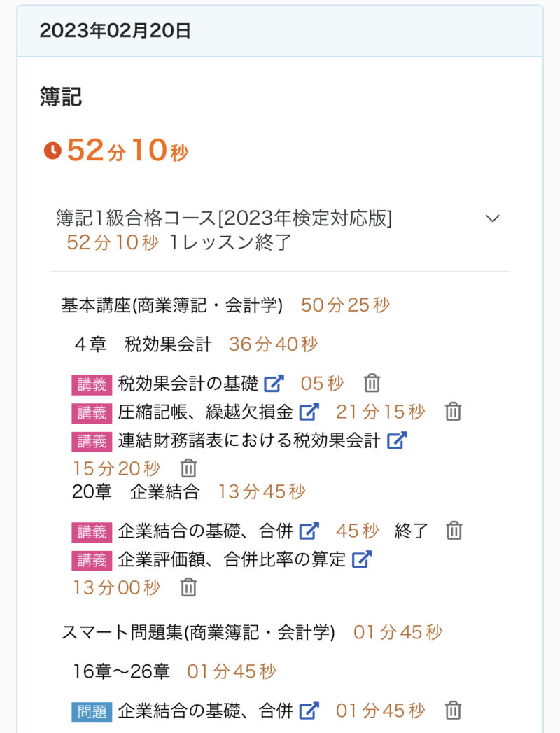
Task: Select the 20章 企業結合 chapter row
Action: point(136,491)
